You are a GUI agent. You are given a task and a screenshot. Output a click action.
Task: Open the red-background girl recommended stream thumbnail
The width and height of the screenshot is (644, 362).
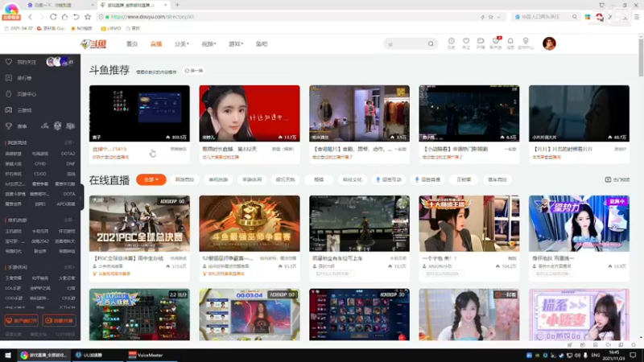click(250, 113)
